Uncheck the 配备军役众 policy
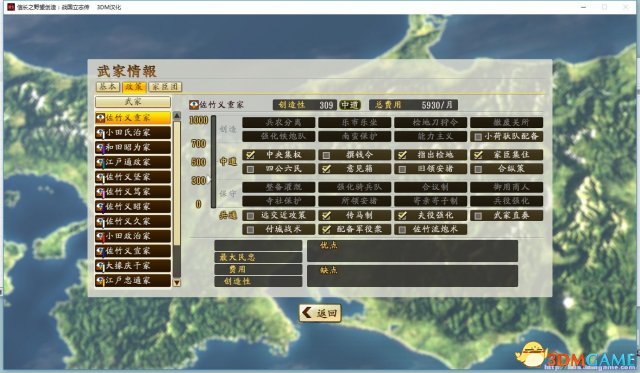 pyautogui.click(x=327, y=230)
